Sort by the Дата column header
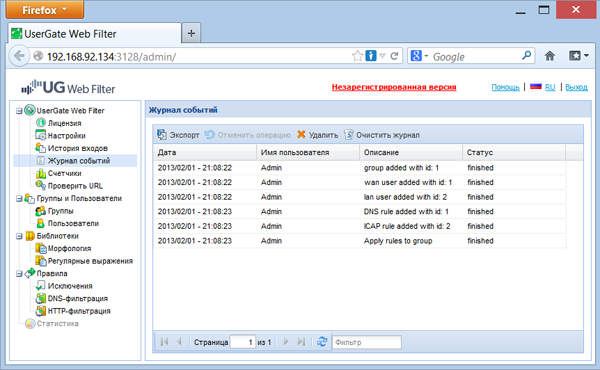 click(205, 152)
